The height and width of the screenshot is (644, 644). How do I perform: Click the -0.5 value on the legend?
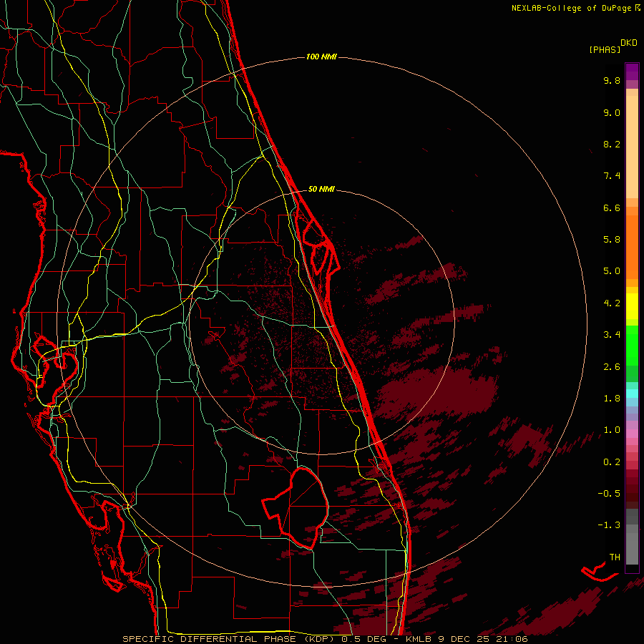609,494
